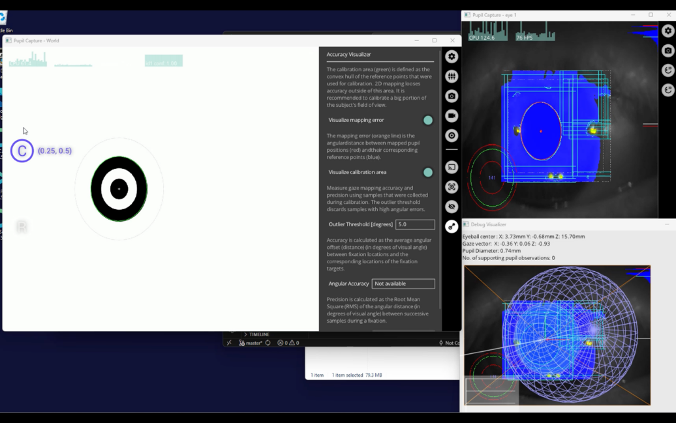
Task: Select the 2D pupil detector icon in eye window
Action: click(x=667, y=71)
